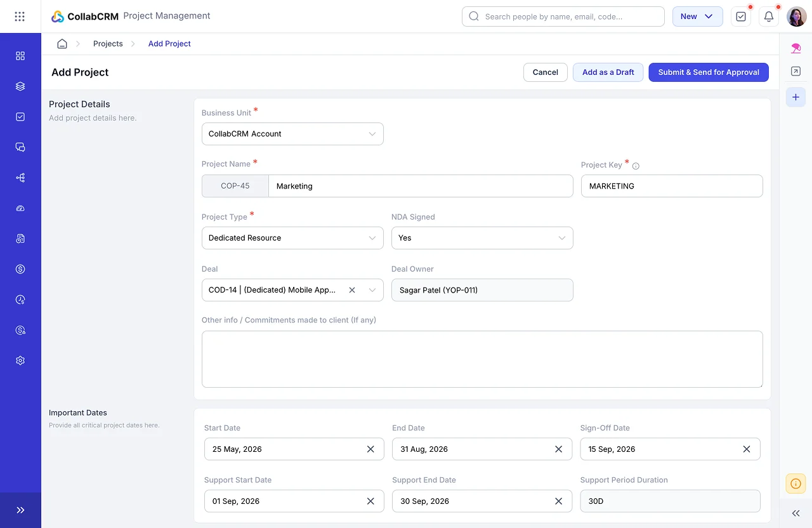
Task: Go to home via breadcrumb house icon
Action: (x=62, y=44)
